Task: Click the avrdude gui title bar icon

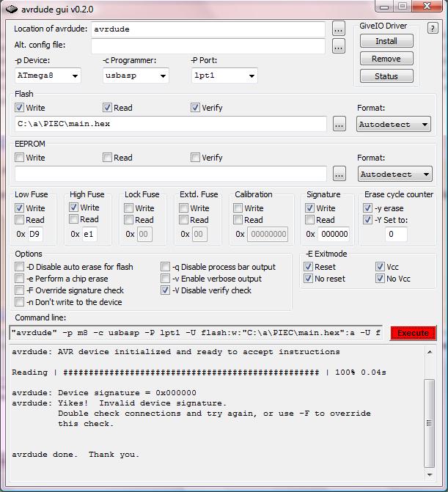Action: coord(11,10)
